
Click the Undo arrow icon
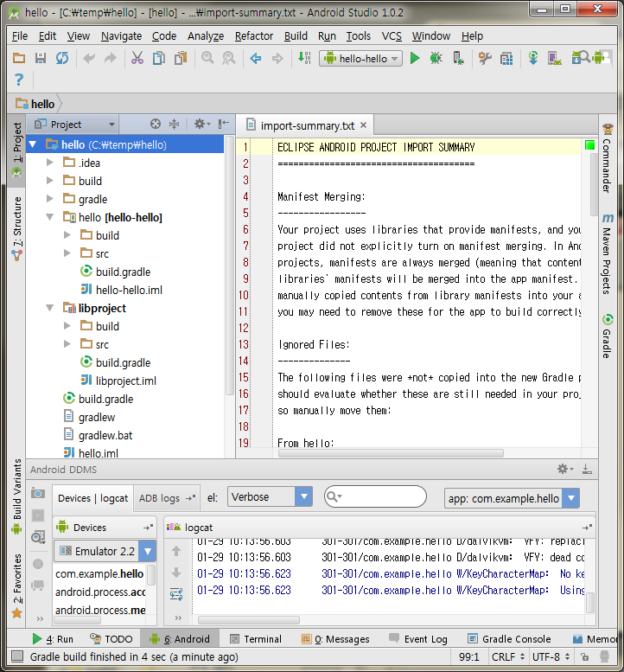pos(89,58)
